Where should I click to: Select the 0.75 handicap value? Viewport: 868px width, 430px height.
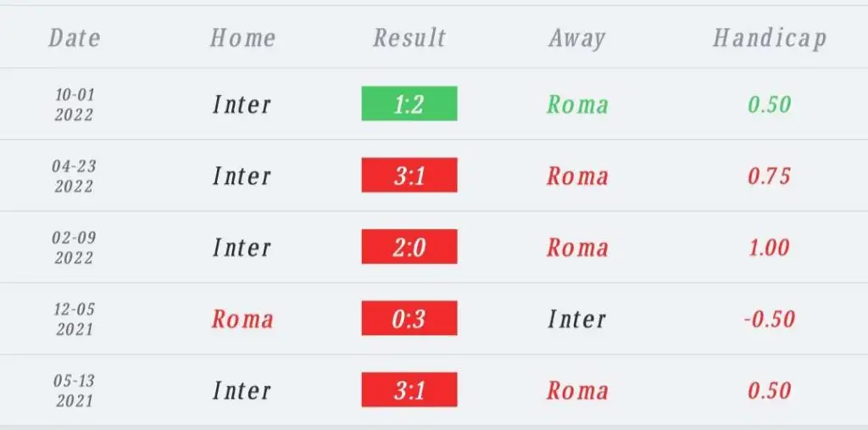point(770,176)
